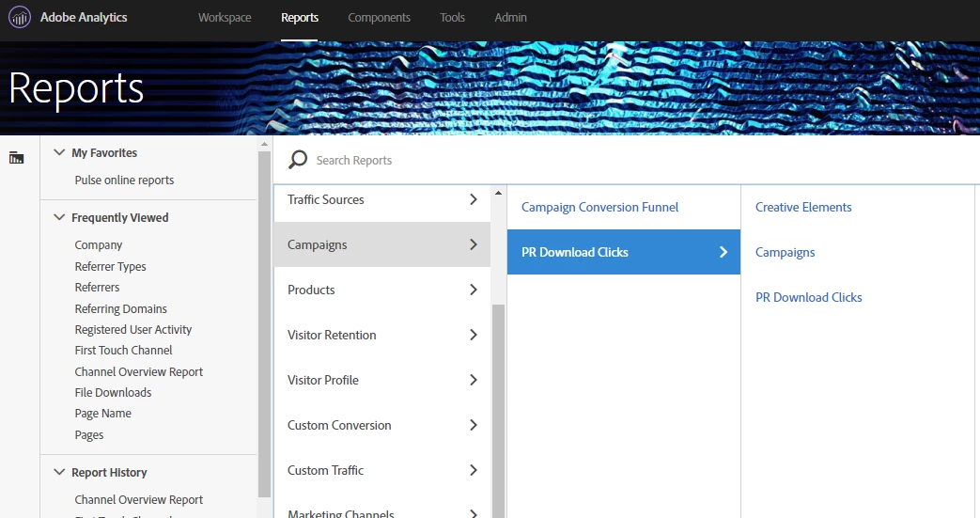Expand the Products category arrow
980x518 pixels.
(x=474, y=290)
